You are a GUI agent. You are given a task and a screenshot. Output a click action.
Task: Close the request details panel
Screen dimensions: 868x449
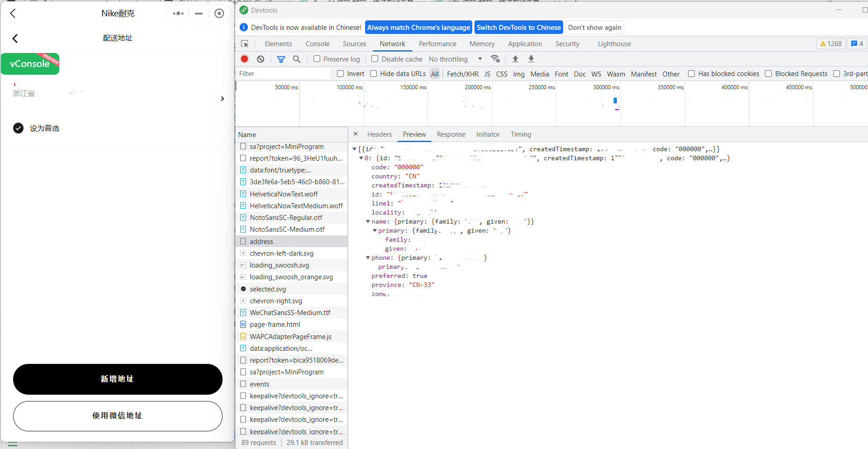[x=356, y=134]
